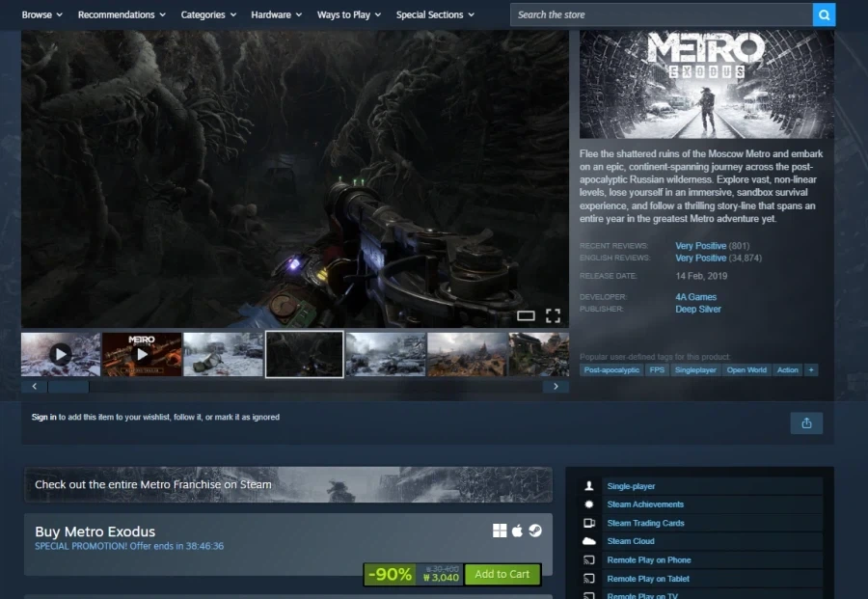Select the grey snowy vehicles screenshot thumbnail
The width and height of the screenshot is (868, 599).
pos(386,354)
